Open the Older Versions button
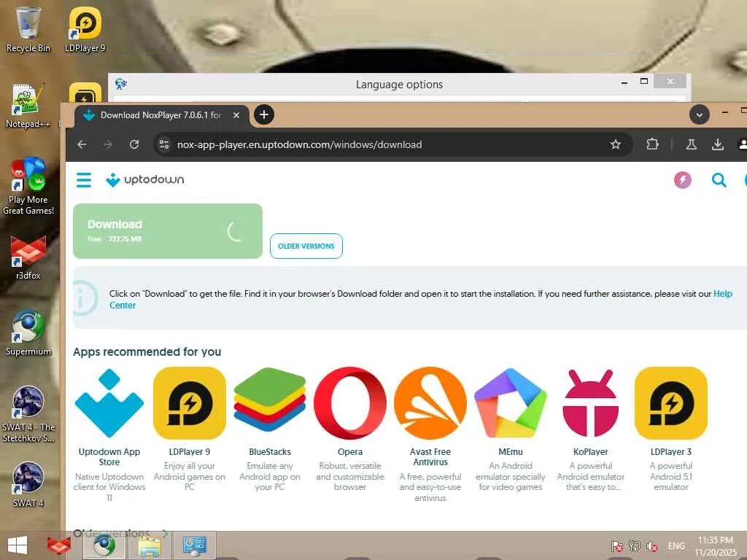The height and width of the screenshot is (560, 747). 306,246
